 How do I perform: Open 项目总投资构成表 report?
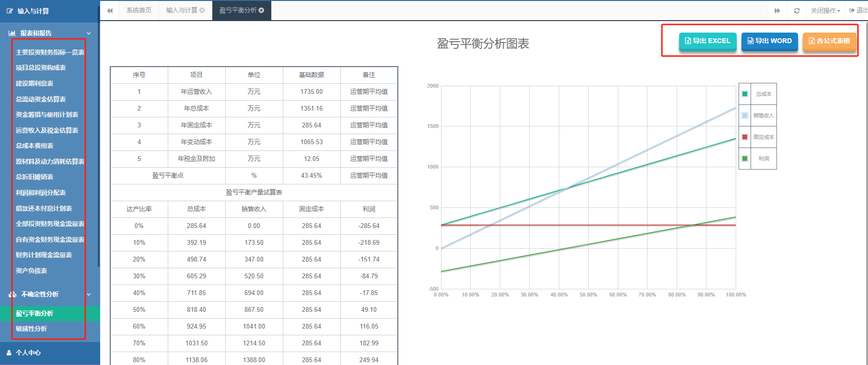coord(41,68)
